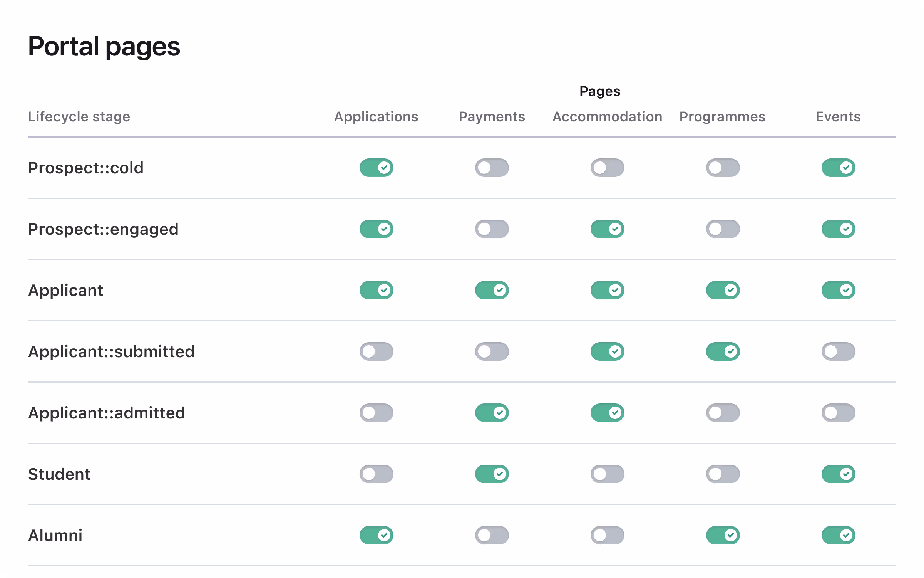Disable Events for Student
The width and height of the screenshot is (924, 578).
838,474
